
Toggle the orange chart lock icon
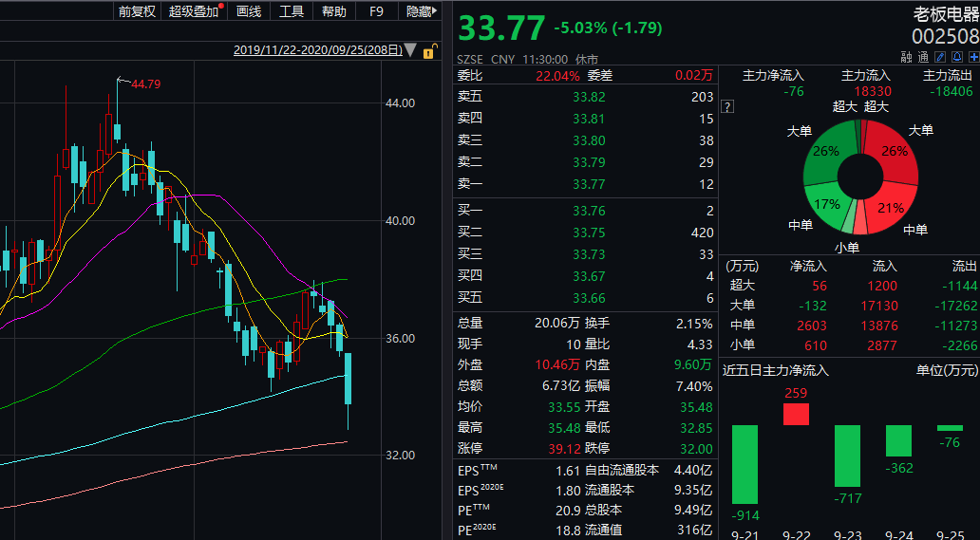tap(429, 52)
